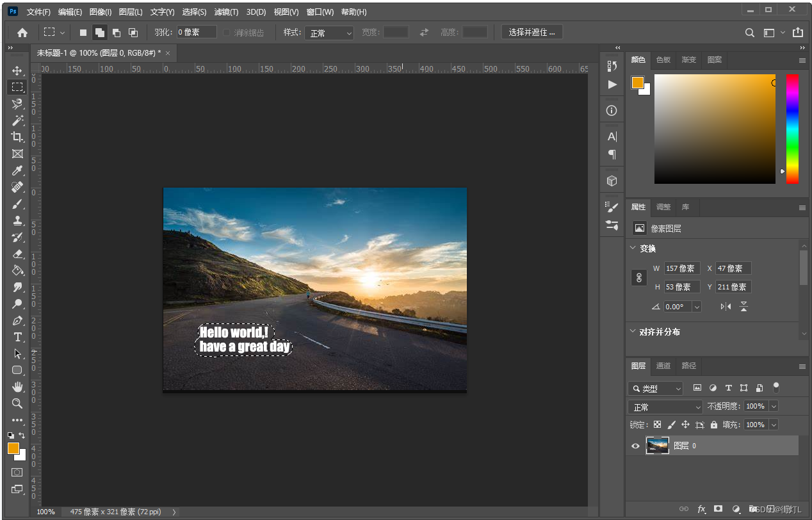The image size is (812, 520).
Task: Toggle lock transparent pixels for the layer
Action: click(x=657, y=425)
